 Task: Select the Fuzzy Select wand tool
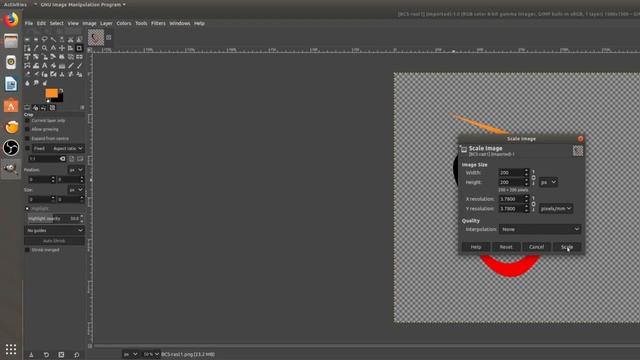coord(53,40)
